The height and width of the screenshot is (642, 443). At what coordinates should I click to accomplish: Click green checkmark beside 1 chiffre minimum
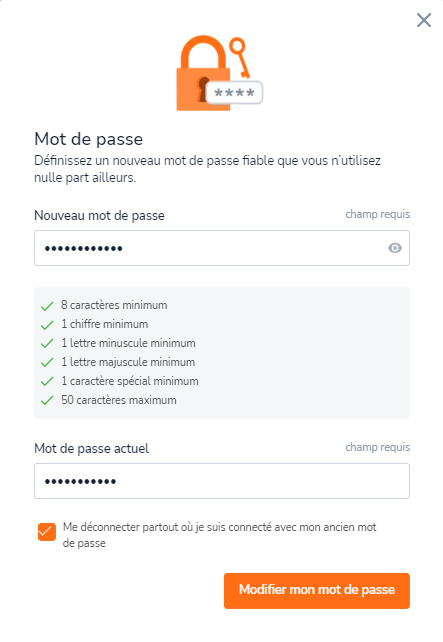(x=47, y=325)
